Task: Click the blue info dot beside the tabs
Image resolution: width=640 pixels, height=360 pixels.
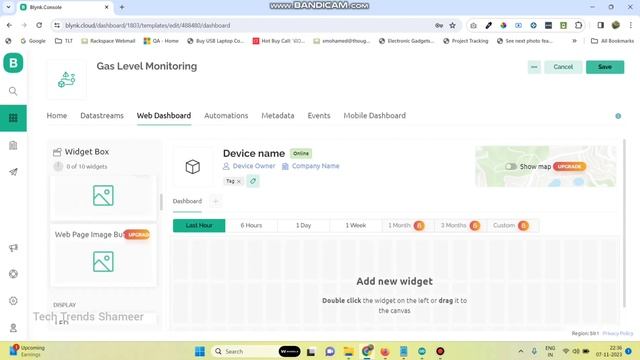Action: (618, 116)
